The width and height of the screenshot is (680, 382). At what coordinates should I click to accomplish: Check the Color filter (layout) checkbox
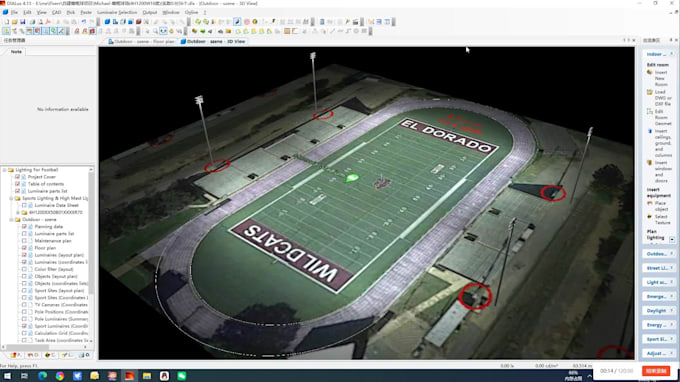click(x=24, y=269)
